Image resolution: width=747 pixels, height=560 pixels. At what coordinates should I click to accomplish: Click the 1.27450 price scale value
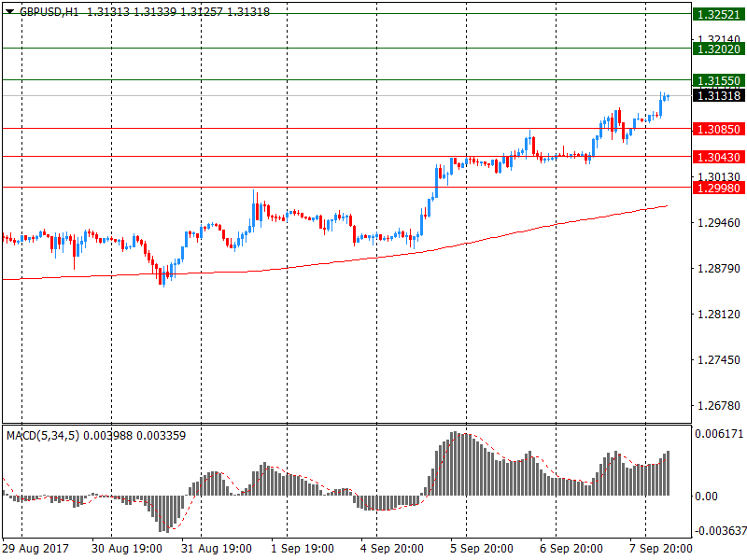click(718, 360)
